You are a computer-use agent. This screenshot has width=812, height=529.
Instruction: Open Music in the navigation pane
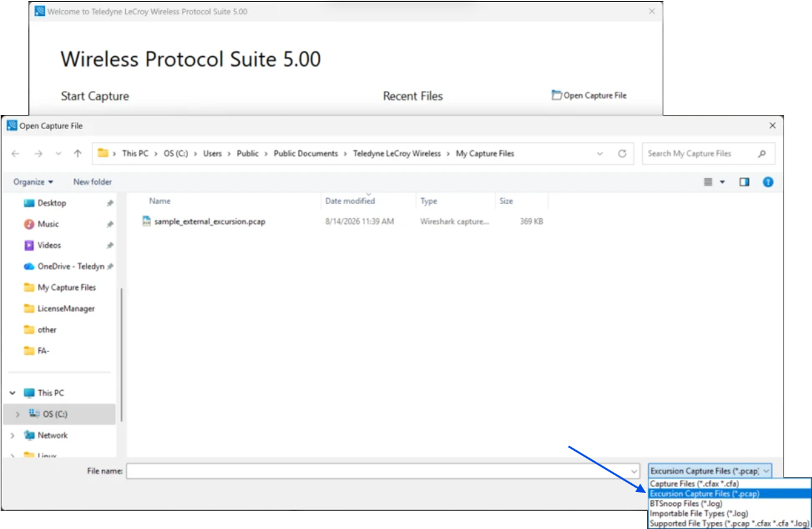(48, 224)
